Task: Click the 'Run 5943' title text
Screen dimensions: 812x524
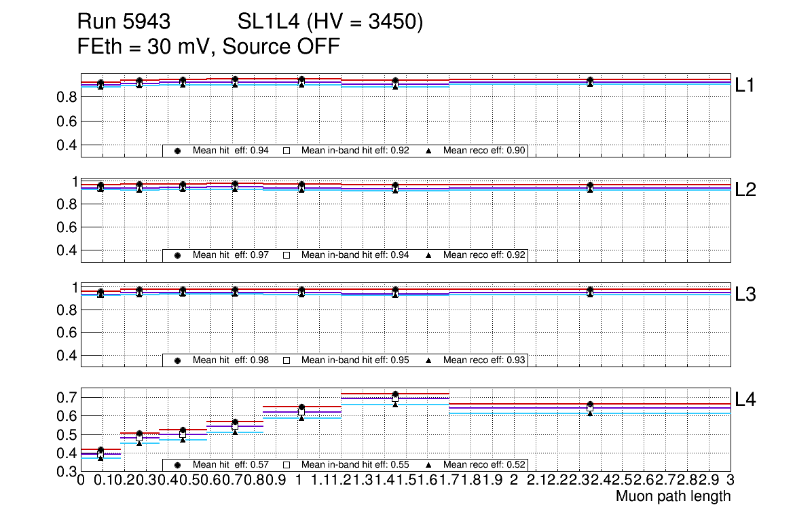Action: coord(123,22)
